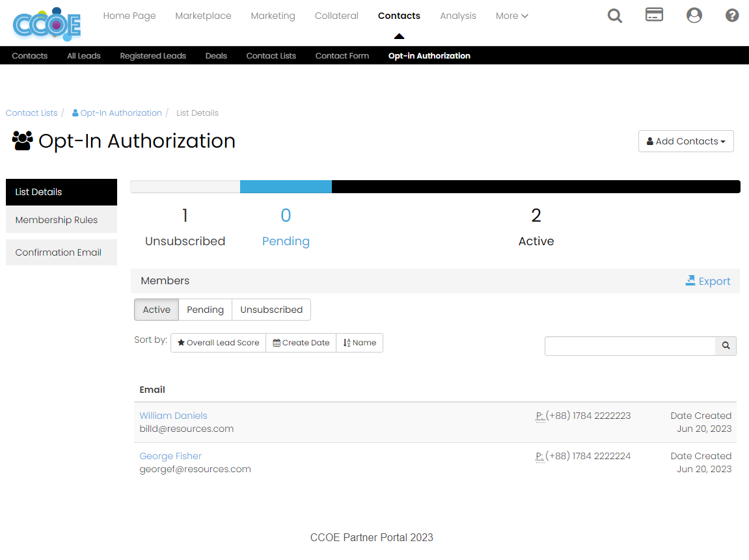The width and height of the screenshot is (749, 560).
Task: Click the payment card icon in header
Action: [654, 14]
